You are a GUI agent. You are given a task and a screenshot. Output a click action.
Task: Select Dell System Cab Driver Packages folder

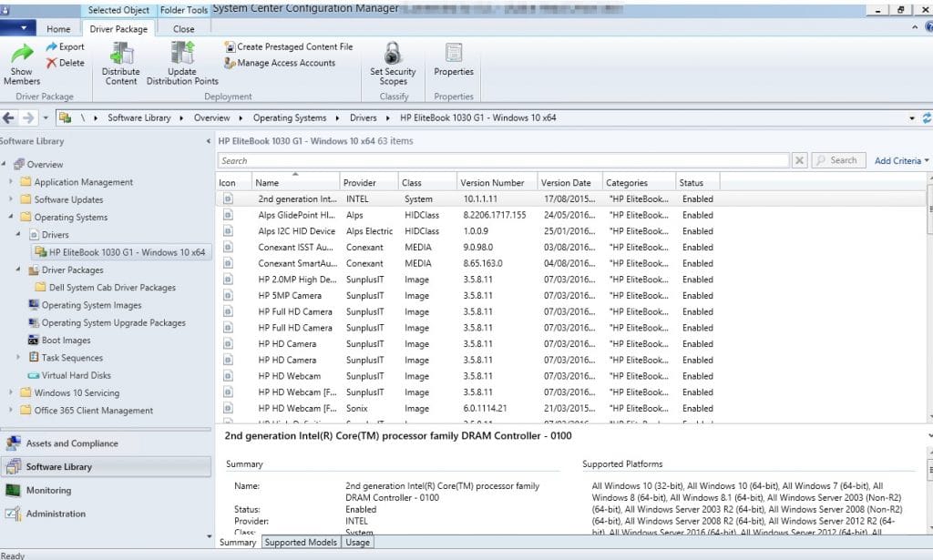coord(112,287)
